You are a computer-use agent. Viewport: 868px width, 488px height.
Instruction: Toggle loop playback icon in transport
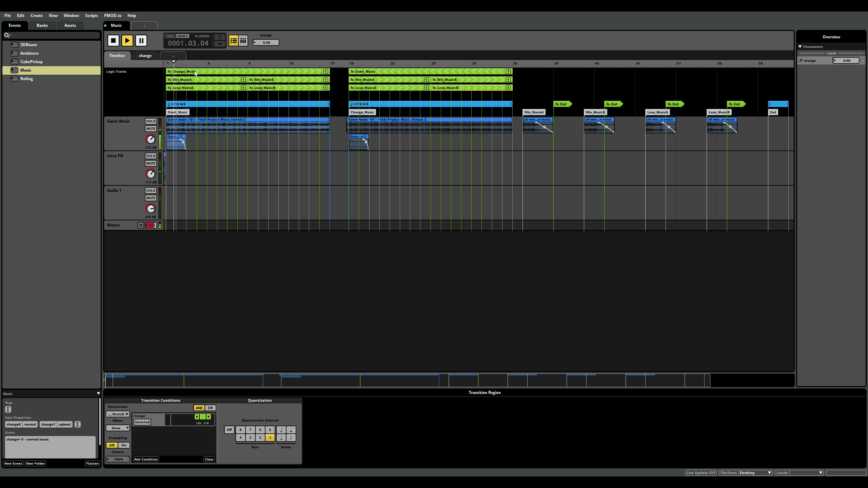220,37
